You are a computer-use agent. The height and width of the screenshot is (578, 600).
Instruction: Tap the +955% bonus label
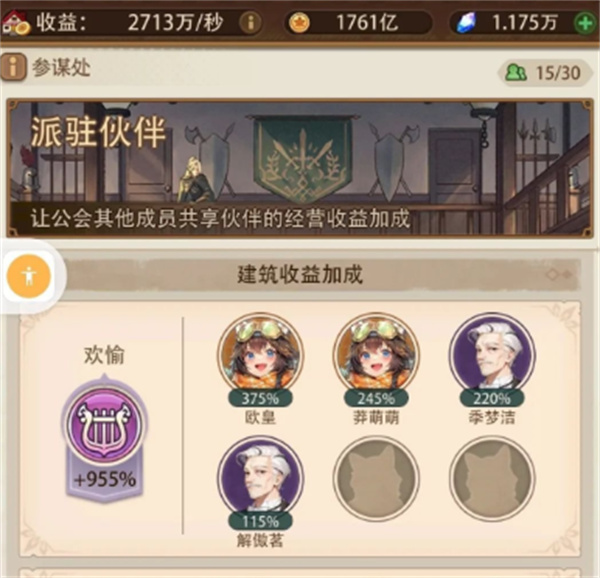pos(105,479)
